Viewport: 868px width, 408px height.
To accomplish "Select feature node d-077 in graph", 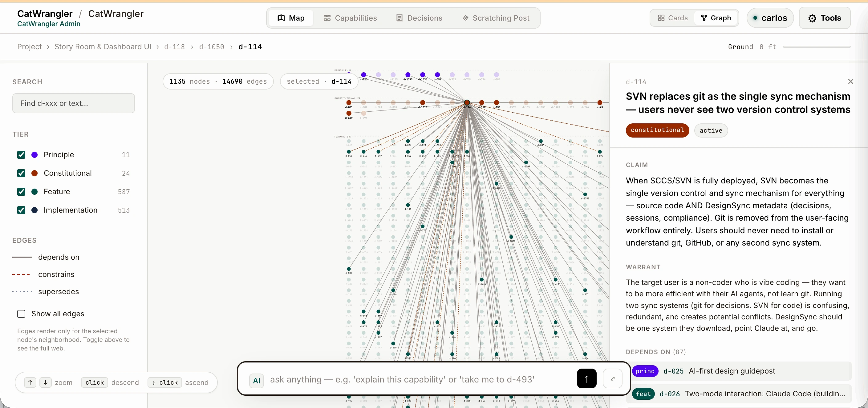I will point(600,152).
